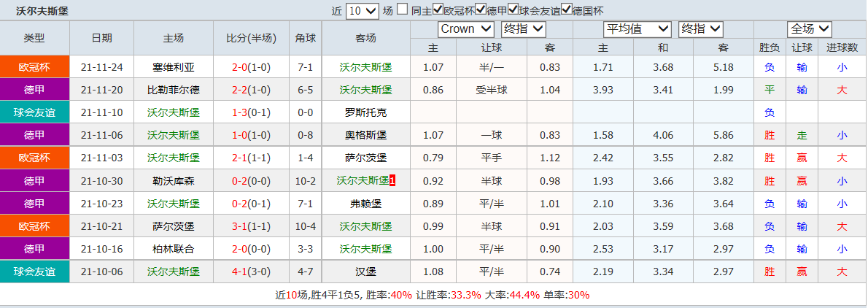Click the 4.06 draw odds value
Screen dimensions: 868x308
point(663,135)
